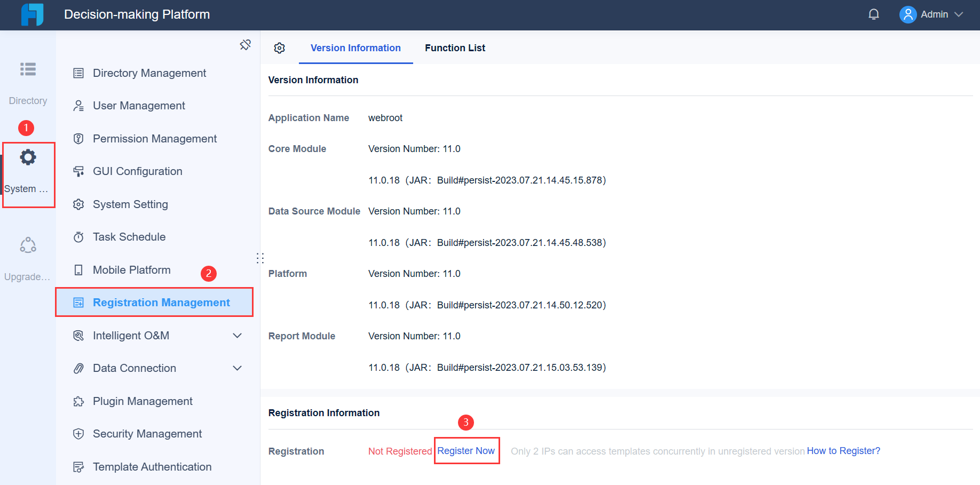
Task: Click the settings gear beside the tabs
Action: tap(279, 47)
